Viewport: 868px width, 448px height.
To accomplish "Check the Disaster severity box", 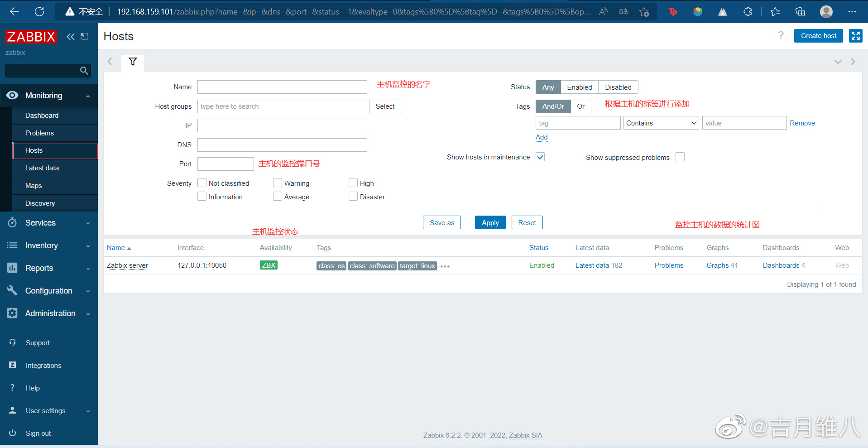I will click(x=353, y=196).
